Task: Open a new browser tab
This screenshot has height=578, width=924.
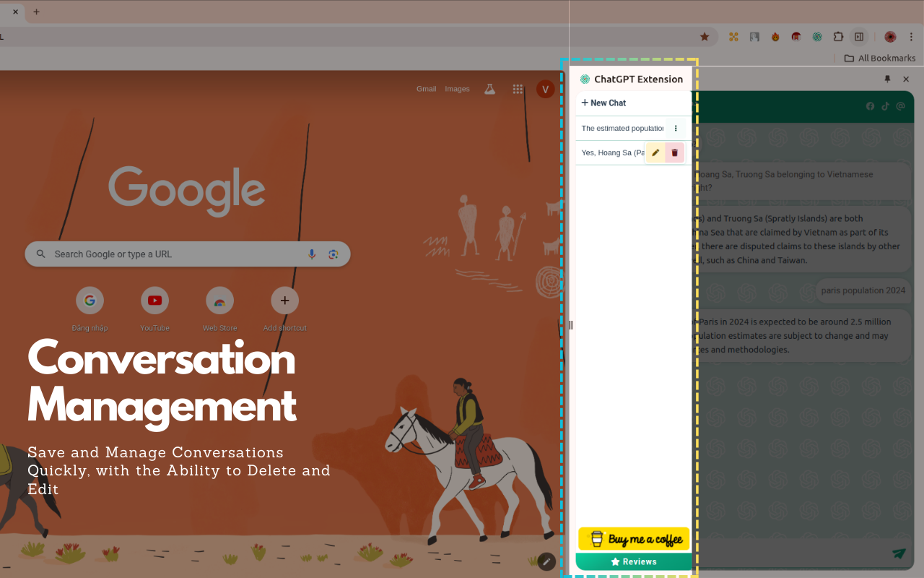Action: click(37, 12)
